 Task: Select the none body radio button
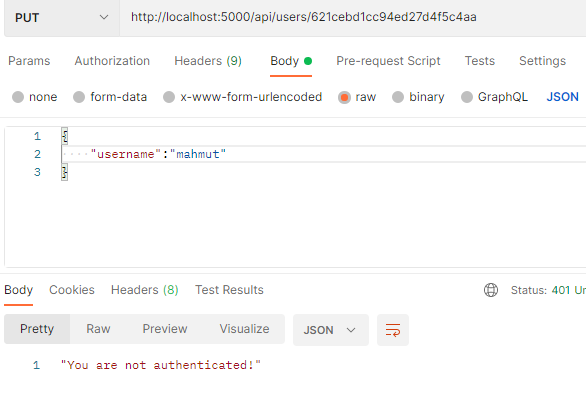click(x=18, y=97)
